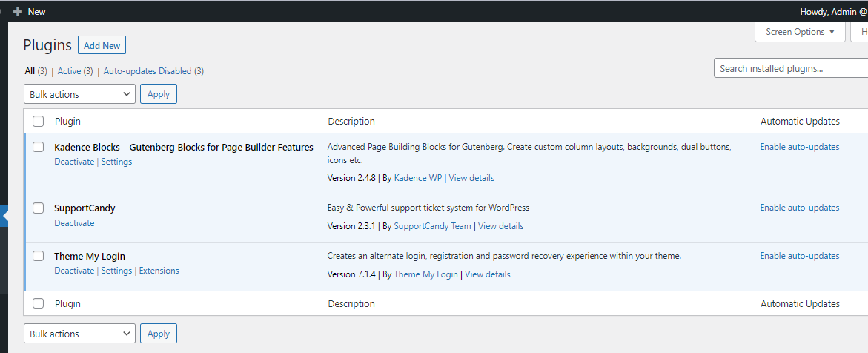Click the SupportCandy plugin name
The image size is (868, 353).
click(85, 208)
